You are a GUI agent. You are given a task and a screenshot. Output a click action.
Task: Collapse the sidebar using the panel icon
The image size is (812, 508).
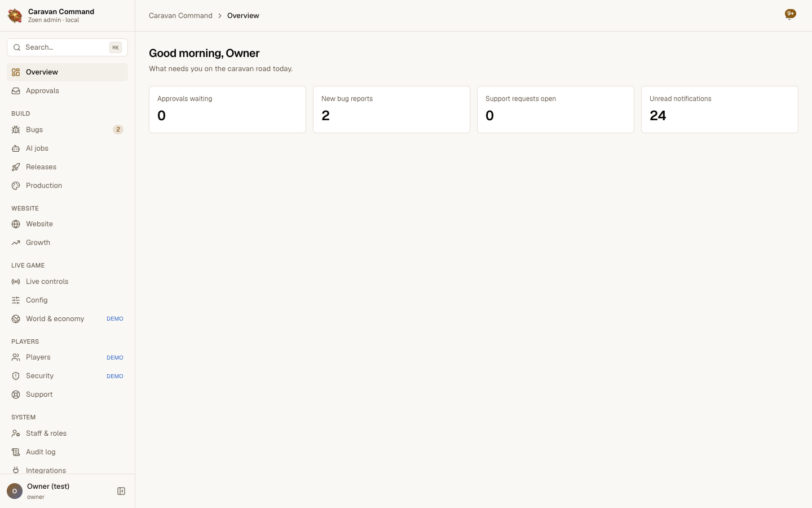pyautogui.click(x=121, y=491)
